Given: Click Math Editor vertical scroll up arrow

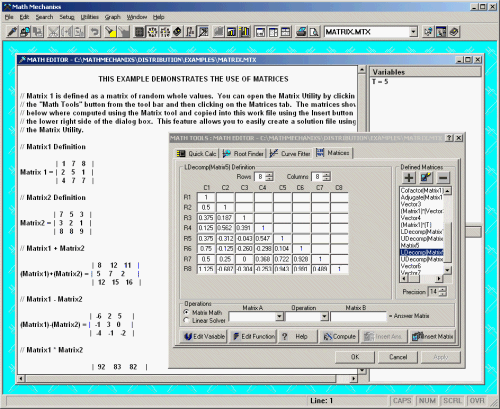Looking at the screenshot, I should coord(362,69).
